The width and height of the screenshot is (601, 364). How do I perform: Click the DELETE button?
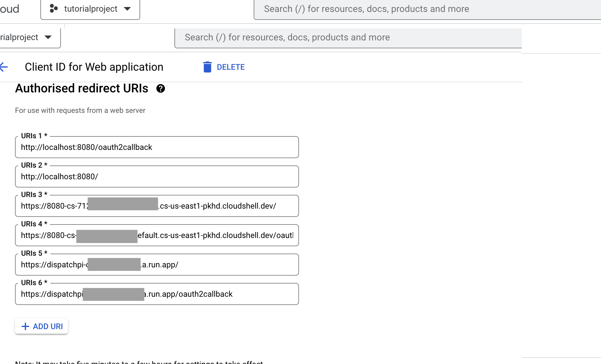224,67
